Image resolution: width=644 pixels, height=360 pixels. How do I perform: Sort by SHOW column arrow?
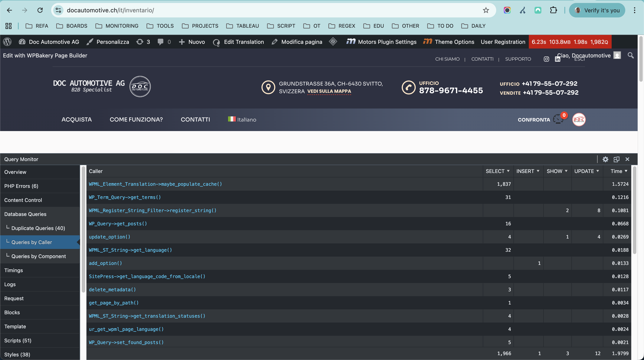(566, 171)
